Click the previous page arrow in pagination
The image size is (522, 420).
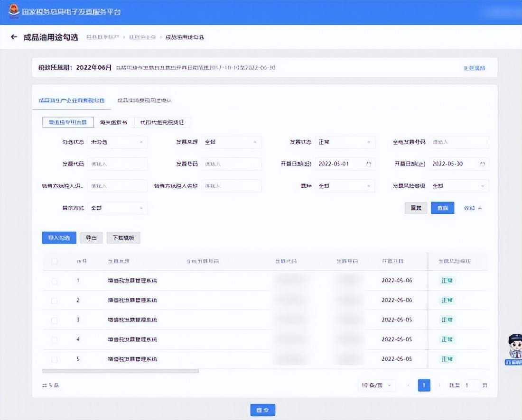pyautogui.click(x=408, y=385)
